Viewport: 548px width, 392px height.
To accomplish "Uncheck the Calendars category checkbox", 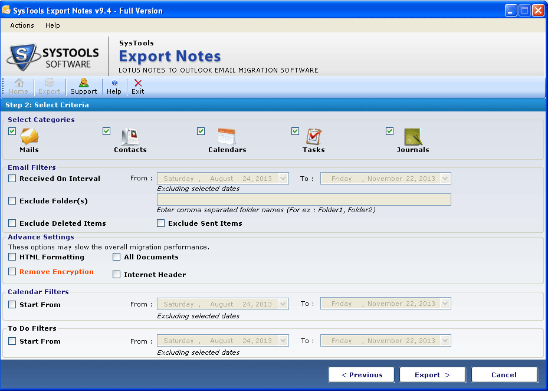I will (201, 131).
